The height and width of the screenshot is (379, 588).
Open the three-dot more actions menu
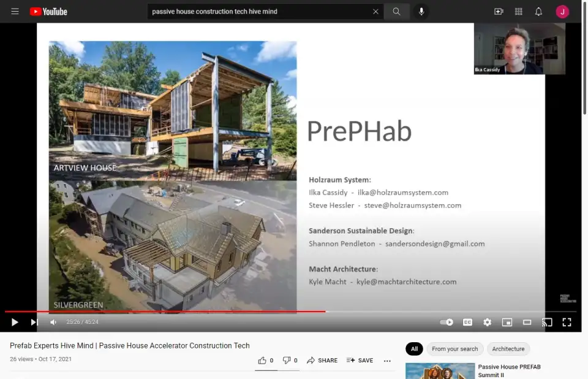tap(387, 361)
